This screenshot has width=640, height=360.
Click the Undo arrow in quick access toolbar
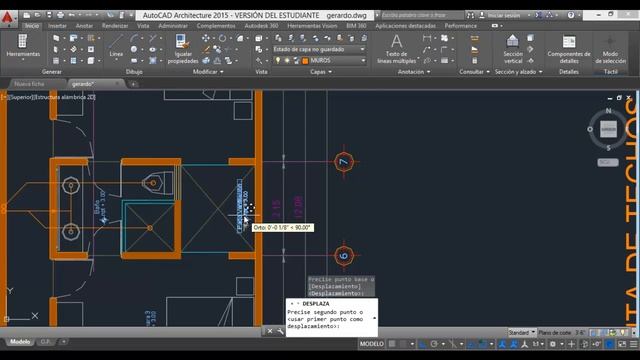pyautogui.click(x=72, y=15)
